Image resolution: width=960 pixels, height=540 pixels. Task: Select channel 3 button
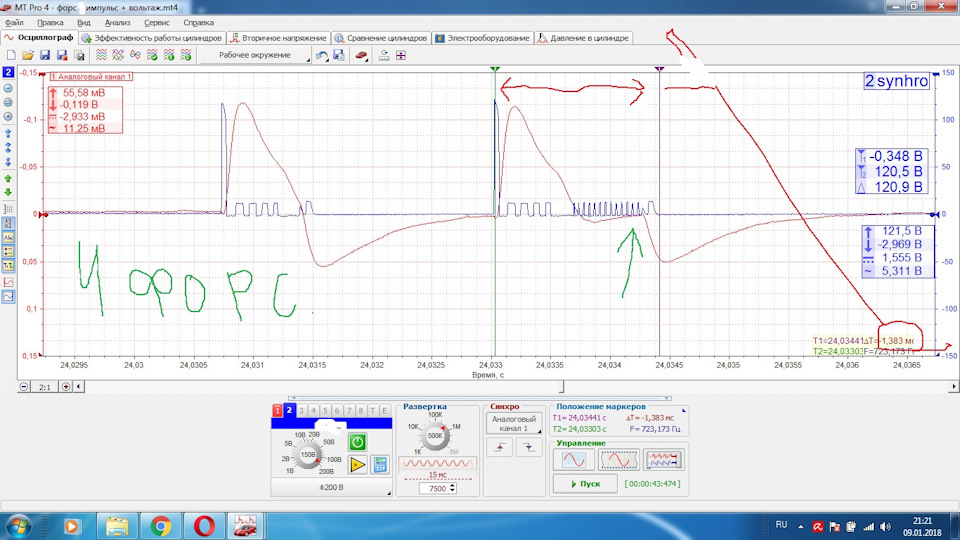point(301,410)
